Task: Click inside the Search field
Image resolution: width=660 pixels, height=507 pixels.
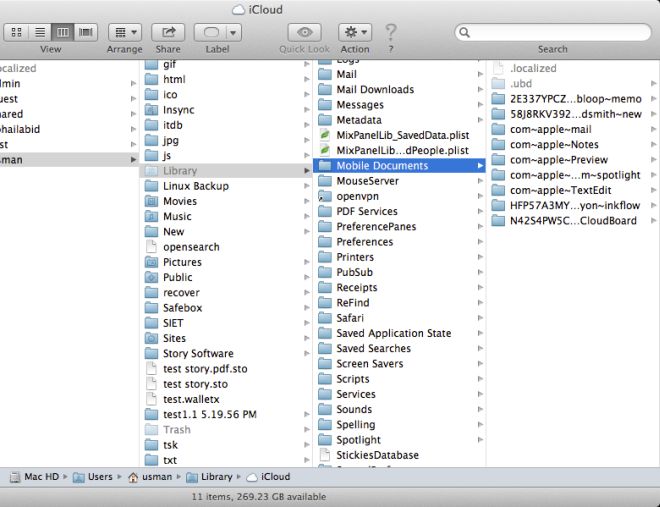Action: [x=553, y=32]
